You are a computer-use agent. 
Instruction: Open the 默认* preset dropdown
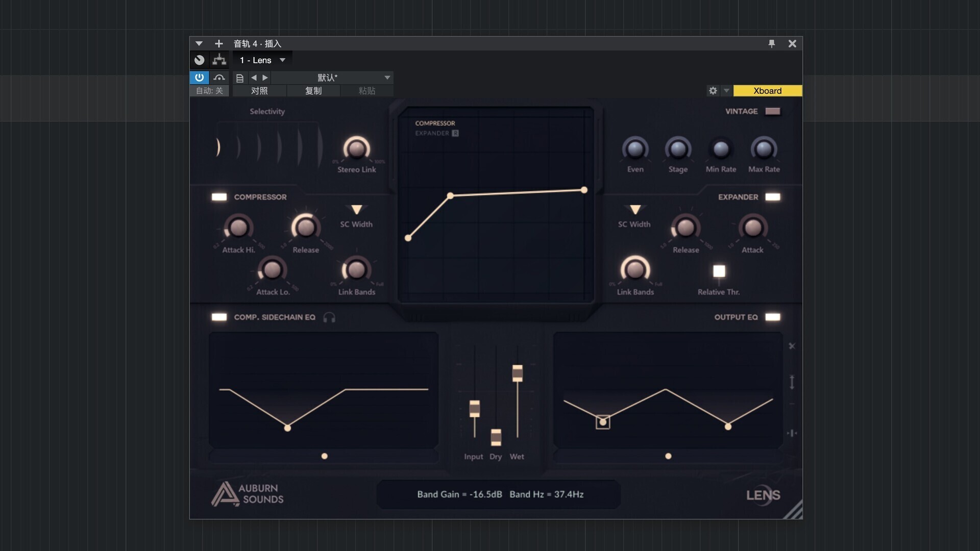332,78
